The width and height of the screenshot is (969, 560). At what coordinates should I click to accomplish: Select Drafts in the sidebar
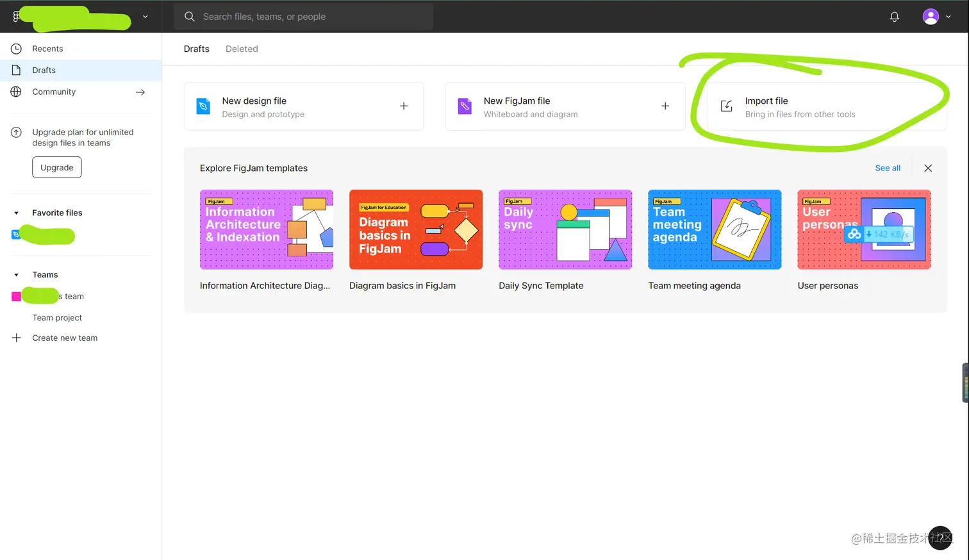point(81,70)
